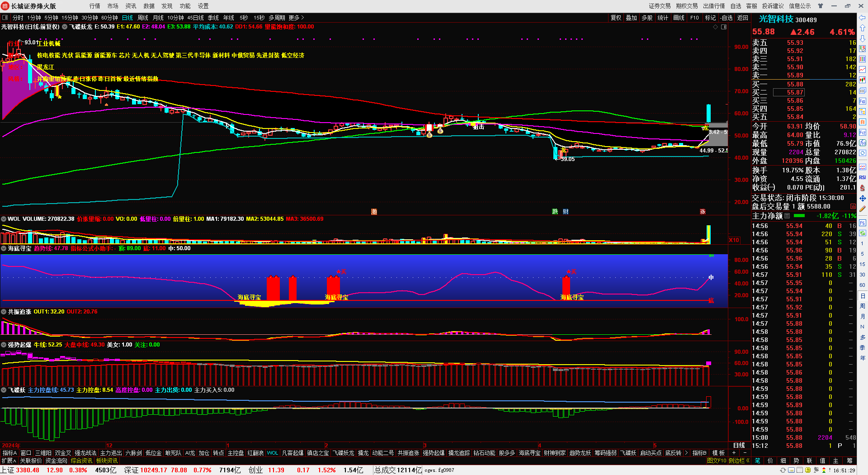Click the layout icon before 分时
Viewport: 868px width, 475px height.
coord(5,18)
